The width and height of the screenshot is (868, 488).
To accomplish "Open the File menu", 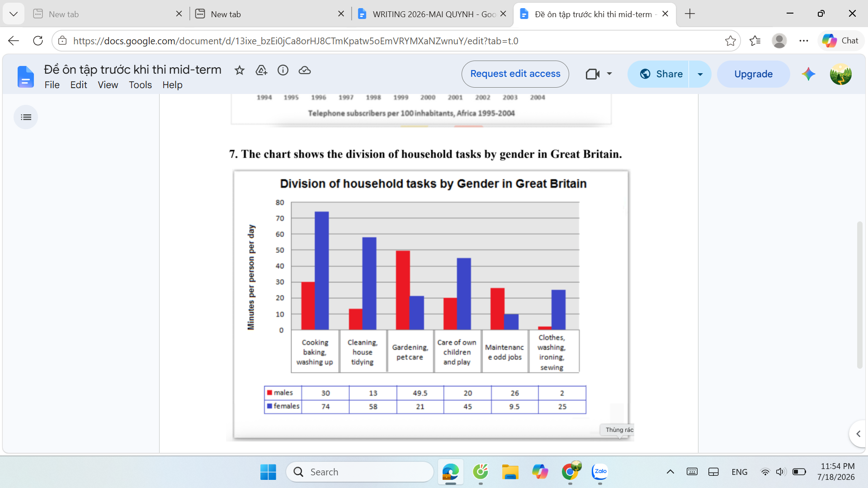I will (52, 85).
